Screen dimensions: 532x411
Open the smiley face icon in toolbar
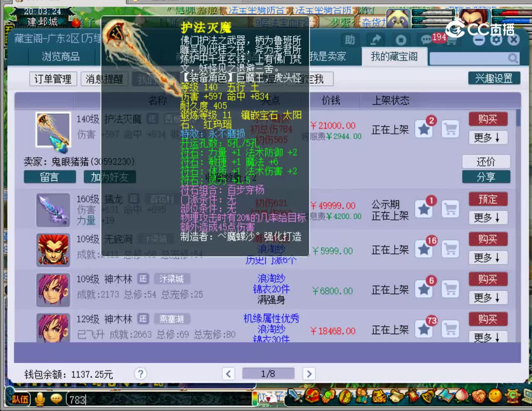point(495,395)
